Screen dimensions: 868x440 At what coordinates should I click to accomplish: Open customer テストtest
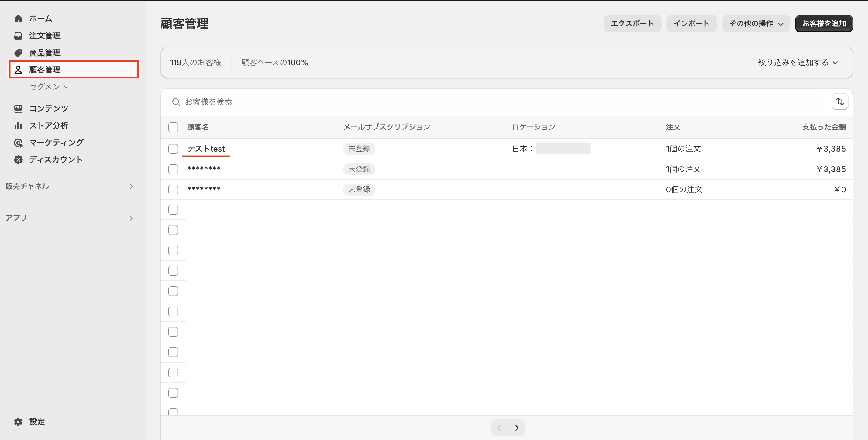[206, 149]
